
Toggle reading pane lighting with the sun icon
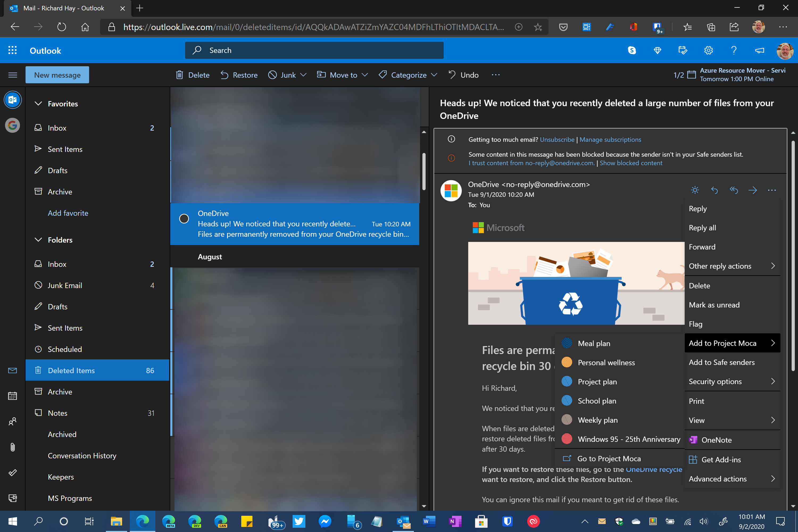695,190
